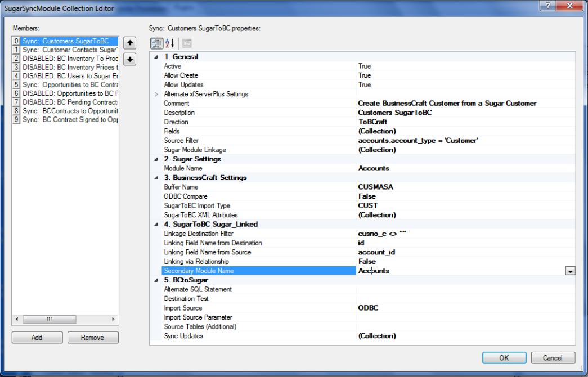Image resolution: width=588 pixels, height=377 pixels.
Task: Open Secondary Module Name dropdown arrow
Action: [570, 271]
